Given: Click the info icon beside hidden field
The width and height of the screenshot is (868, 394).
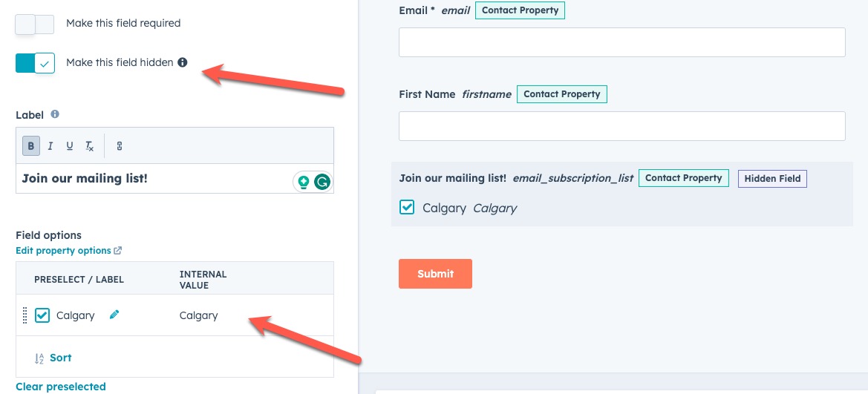Looking at the screenshot, I should point(182,63).
